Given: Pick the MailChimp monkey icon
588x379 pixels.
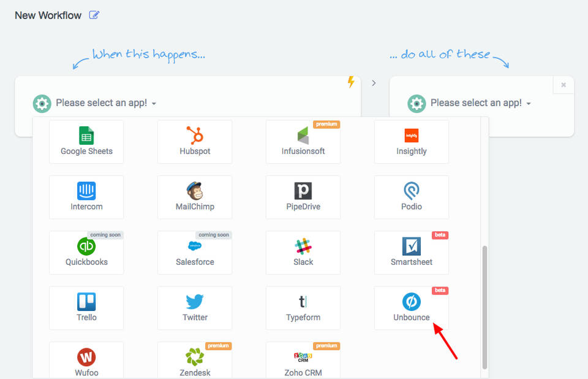Looking at the screenshot, I should [195, 191].
